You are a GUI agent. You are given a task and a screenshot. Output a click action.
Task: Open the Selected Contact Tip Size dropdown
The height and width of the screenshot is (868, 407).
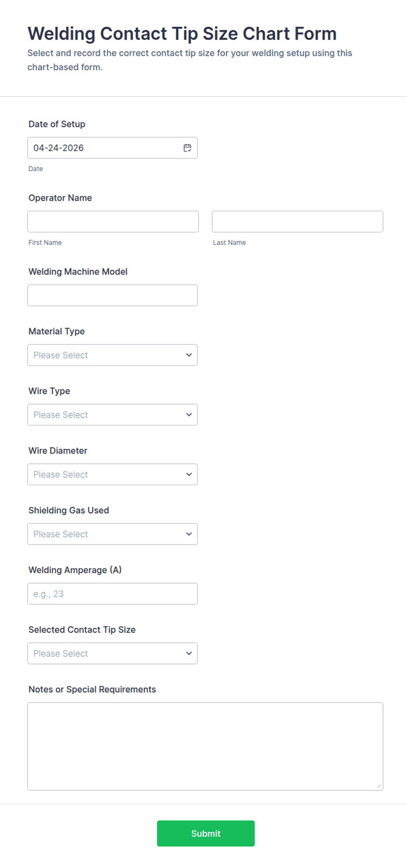[x=112, y=653]
